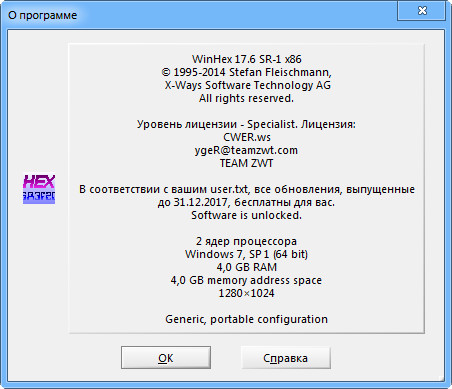The height and width of the screenshot is (389, 452).
Task: Select the WinHex 17.6 SR-1 x86 line
Action: [x=247, y=59]
